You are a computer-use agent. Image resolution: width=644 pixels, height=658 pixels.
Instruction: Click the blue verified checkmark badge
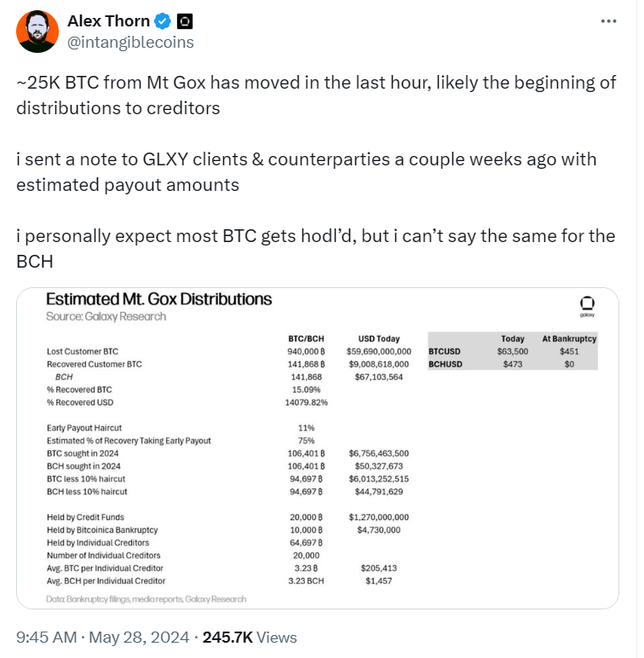(163, 21)
